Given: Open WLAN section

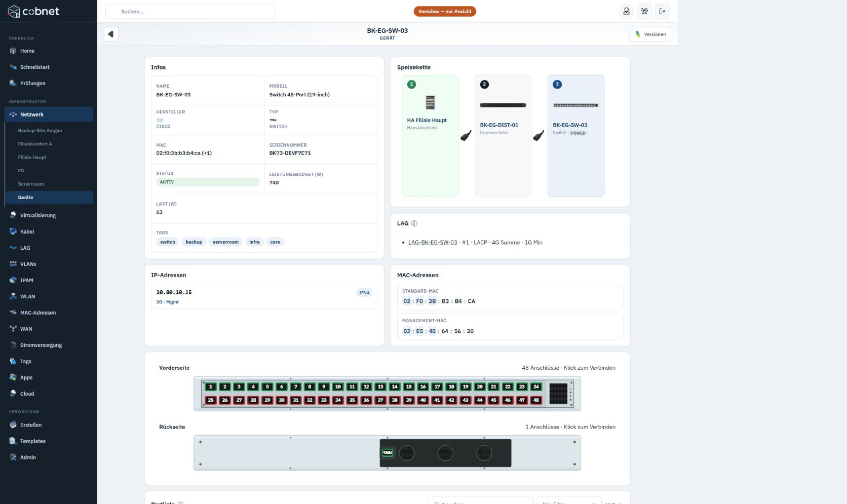Looking at the screenshot, I should [x=49, y=296].
